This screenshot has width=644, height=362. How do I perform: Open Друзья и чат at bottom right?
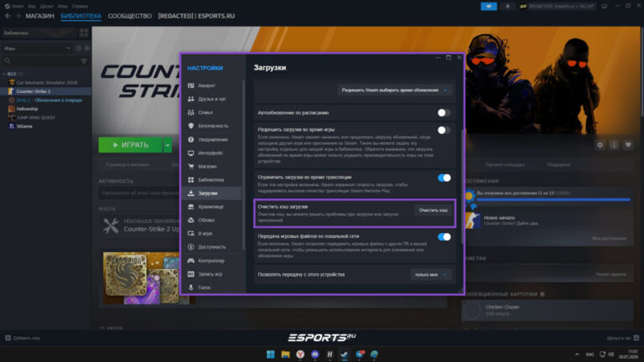pos(623,339)
